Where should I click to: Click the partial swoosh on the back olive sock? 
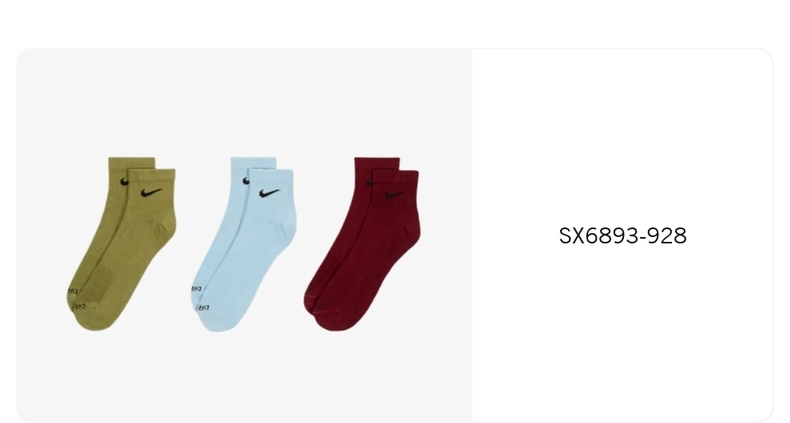tap(124, 181)
